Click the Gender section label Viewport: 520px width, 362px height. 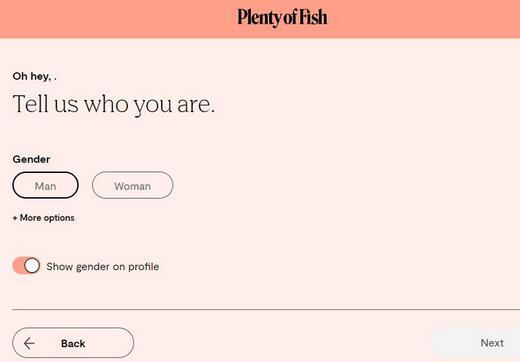31,159
